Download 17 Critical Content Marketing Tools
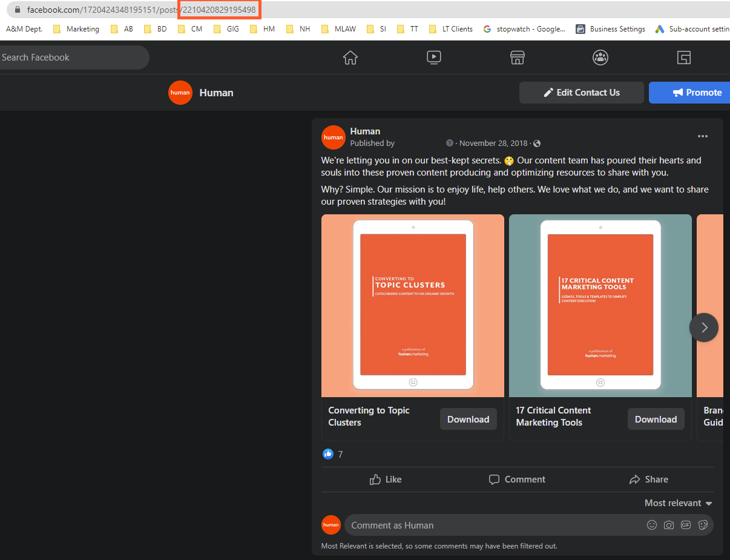The height and width of the screenshot is (560, 730). pyautogui.click(x=656, y=419)
